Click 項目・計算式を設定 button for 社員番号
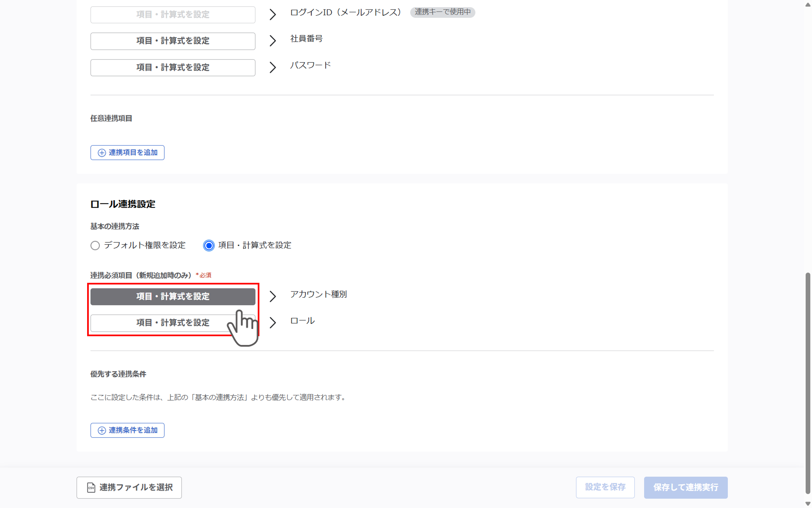812x508 pixels. pos(173,41)
